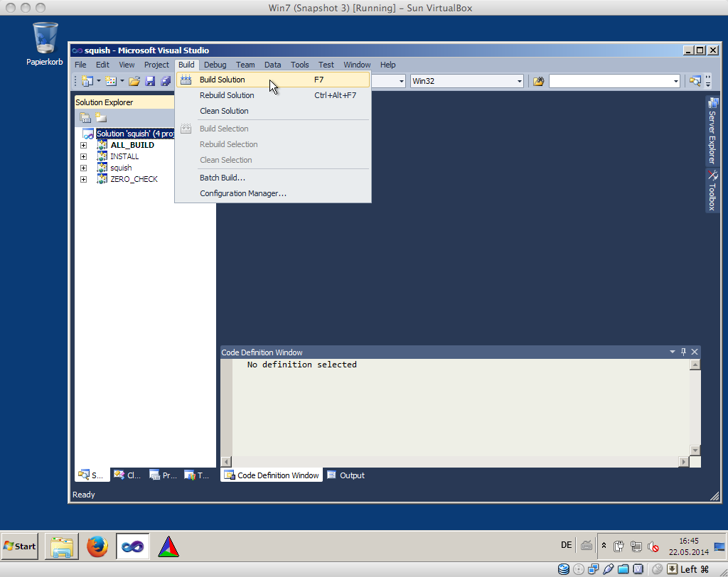Click the New Project toolbar icon

coord(87,81)
